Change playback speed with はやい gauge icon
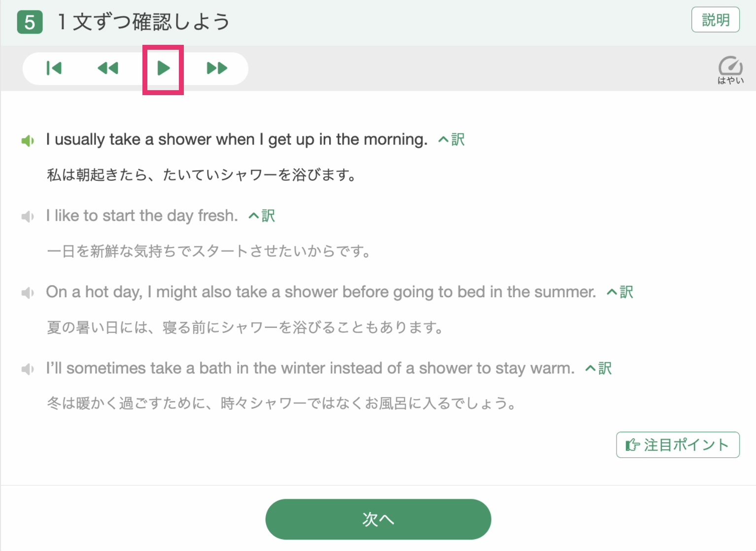This screenshot has width=756, height=551. pos(730,70)
